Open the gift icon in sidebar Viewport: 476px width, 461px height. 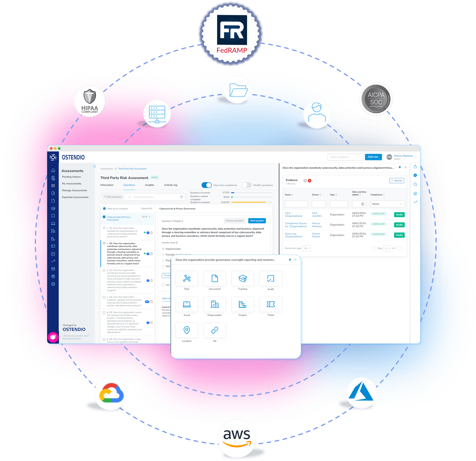(x=53, y=276)
